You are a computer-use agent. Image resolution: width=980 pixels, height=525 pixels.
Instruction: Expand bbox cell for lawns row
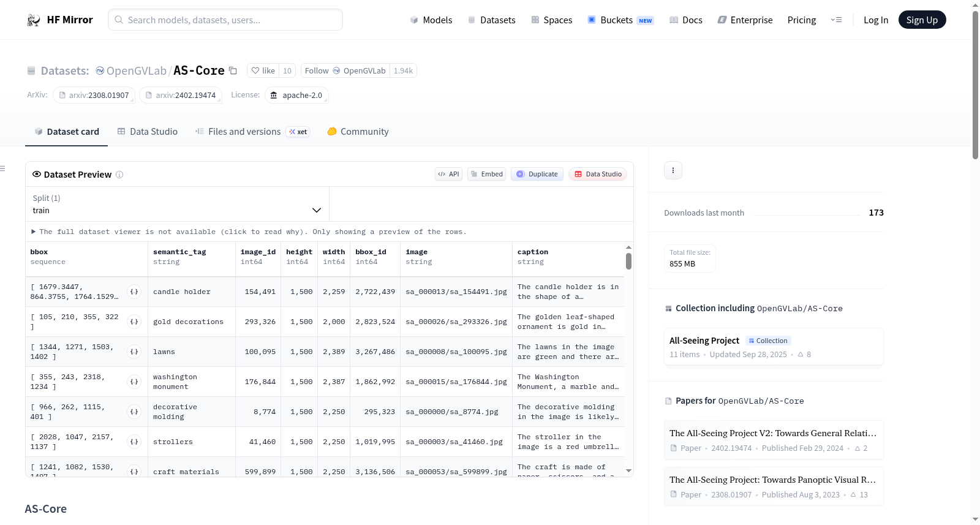click(134, 352)
